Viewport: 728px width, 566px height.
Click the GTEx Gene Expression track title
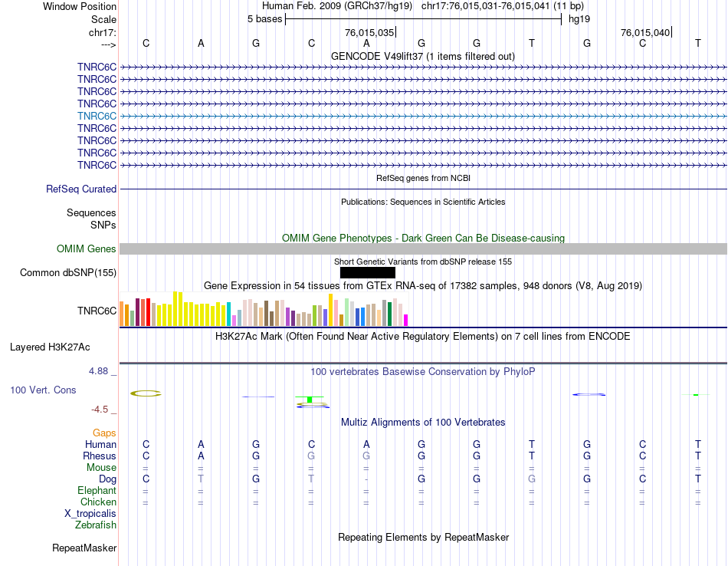point(423,286)
